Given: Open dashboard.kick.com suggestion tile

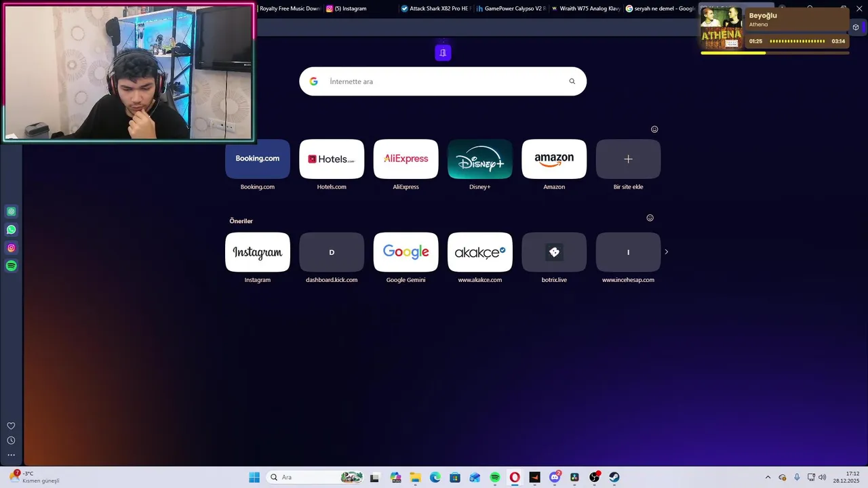Looking at the screenshot, I should [332, 252].
